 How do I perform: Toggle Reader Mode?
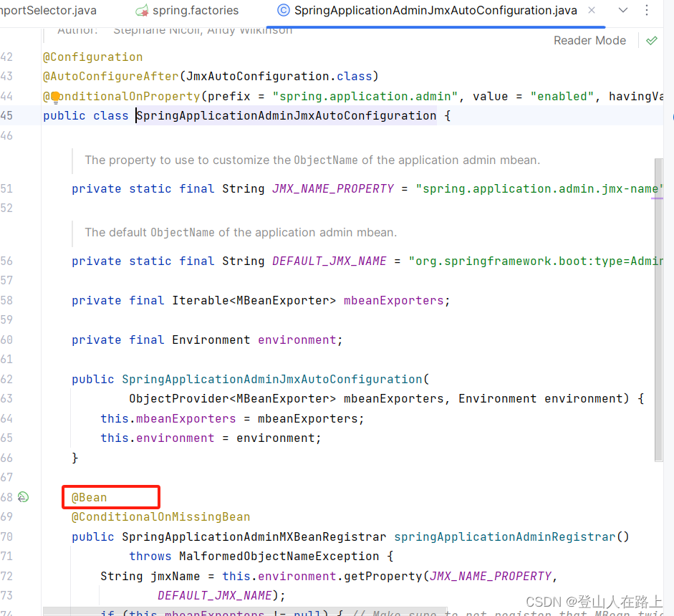(589, 40)
